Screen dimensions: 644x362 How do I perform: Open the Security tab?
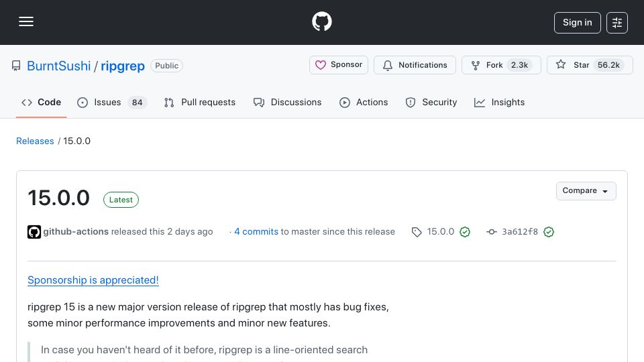click(x=431, y=102)
